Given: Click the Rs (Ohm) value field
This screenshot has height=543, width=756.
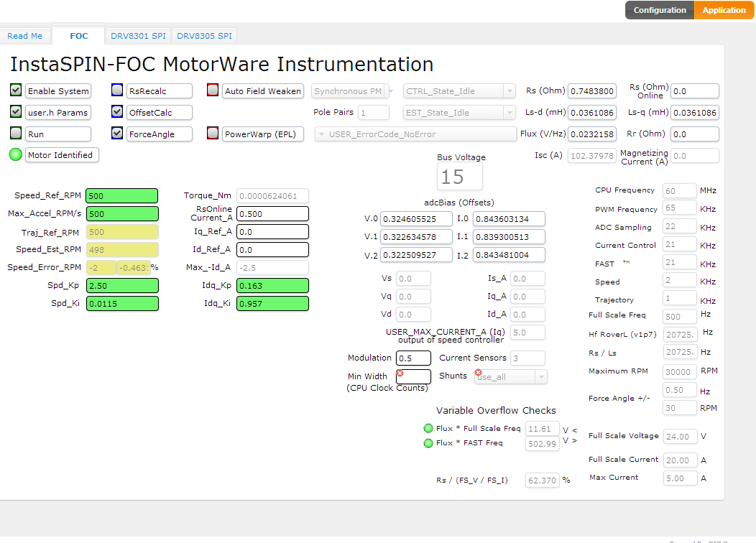Looking at the screenshot, I should [x=592, y=91].
